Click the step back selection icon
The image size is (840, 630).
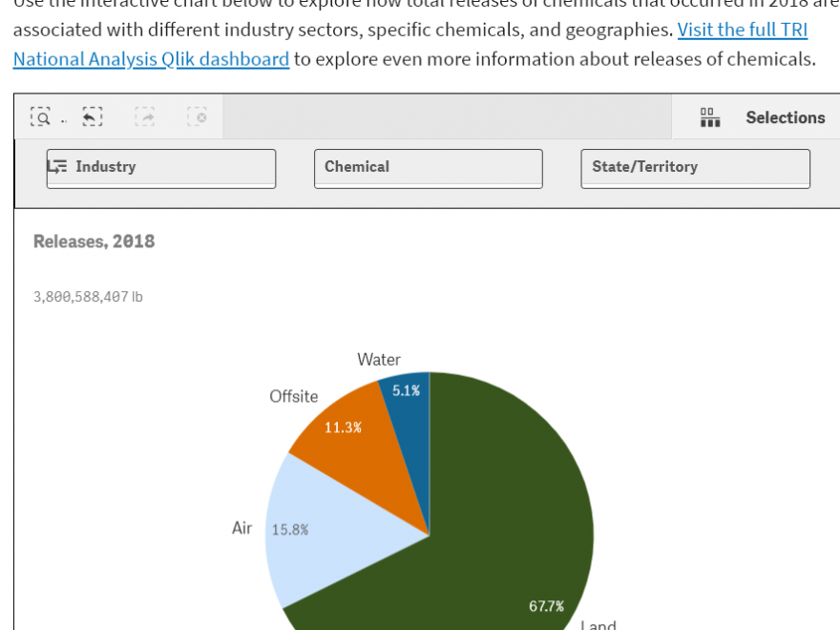tap(93, 116)
